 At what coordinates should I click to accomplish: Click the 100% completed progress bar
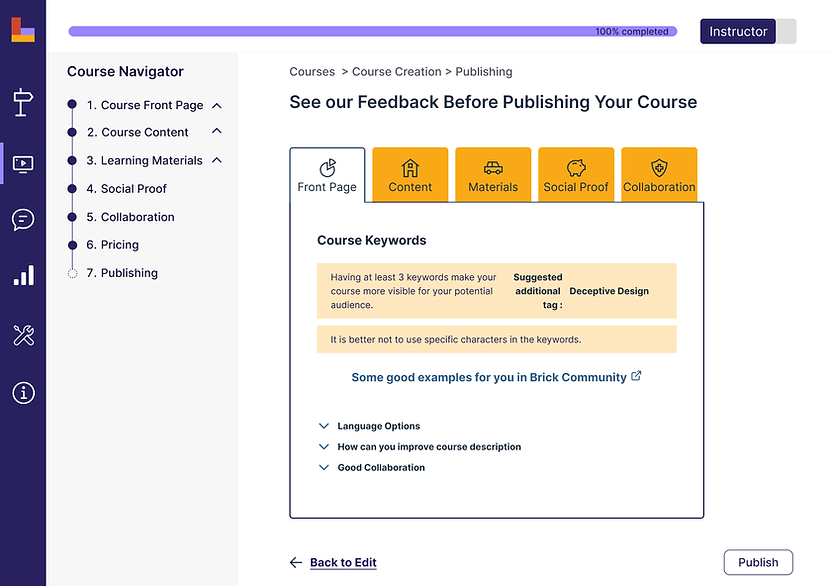coord(373,31)
